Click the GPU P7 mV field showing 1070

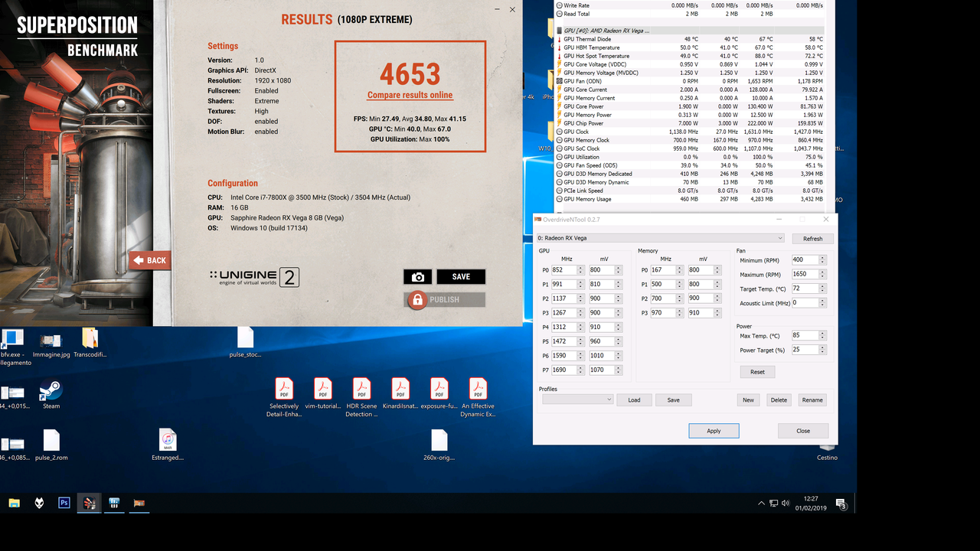tap(602, 370)
